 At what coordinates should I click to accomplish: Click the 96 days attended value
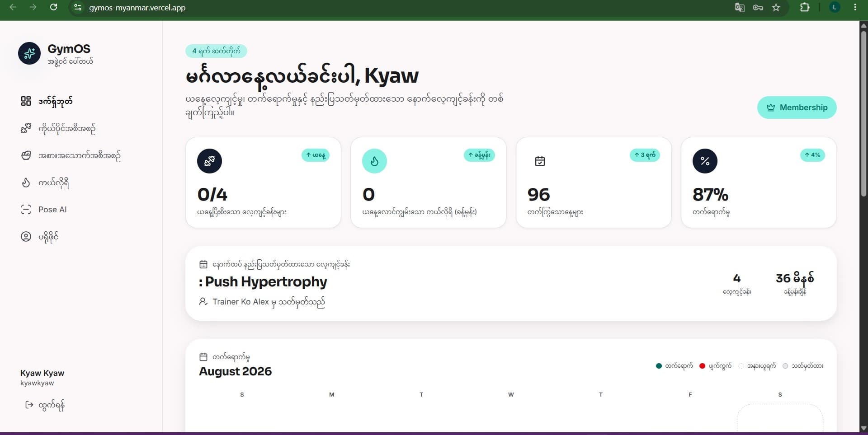click(x=539, y=195)
